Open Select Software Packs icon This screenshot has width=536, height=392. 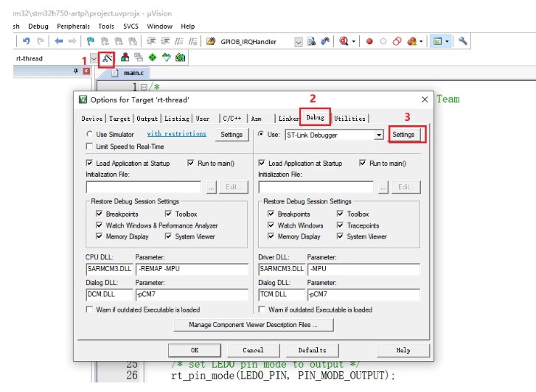pos(167,57)
